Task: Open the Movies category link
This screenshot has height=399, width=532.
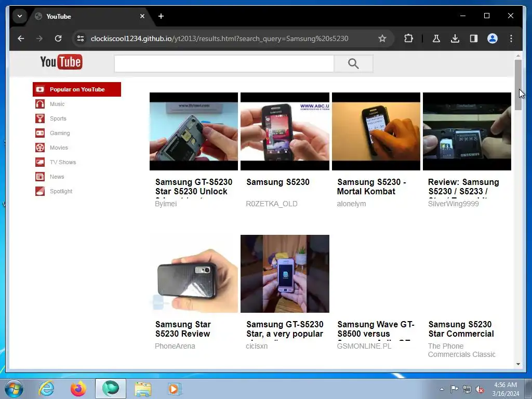Action: tap(59, 148)
